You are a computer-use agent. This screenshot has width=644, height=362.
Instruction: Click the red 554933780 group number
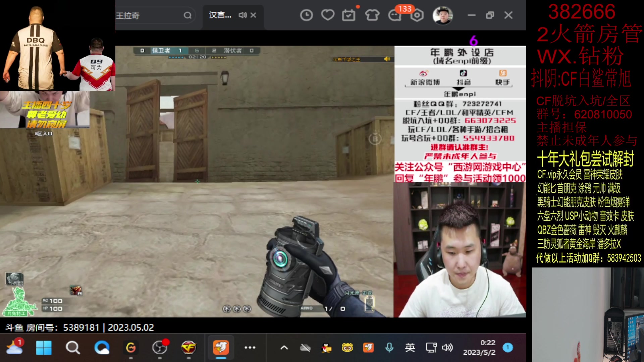coord(489,138)
